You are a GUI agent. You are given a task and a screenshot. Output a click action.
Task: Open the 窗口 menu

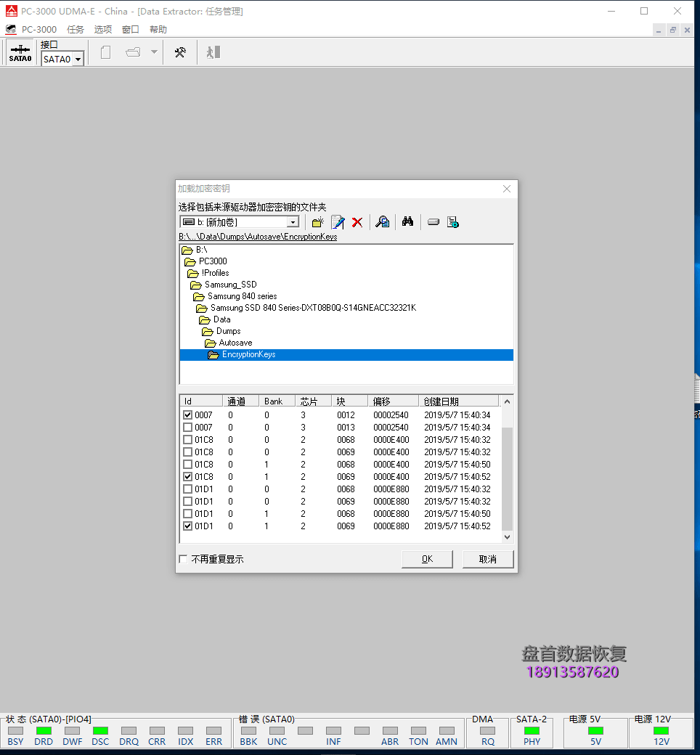tap(131, 29)
